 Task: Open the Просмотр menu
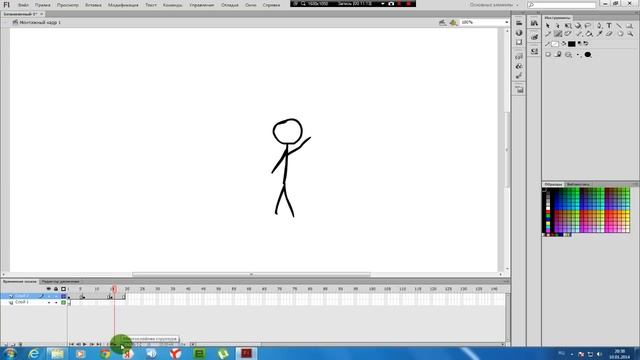click(68, 5)
